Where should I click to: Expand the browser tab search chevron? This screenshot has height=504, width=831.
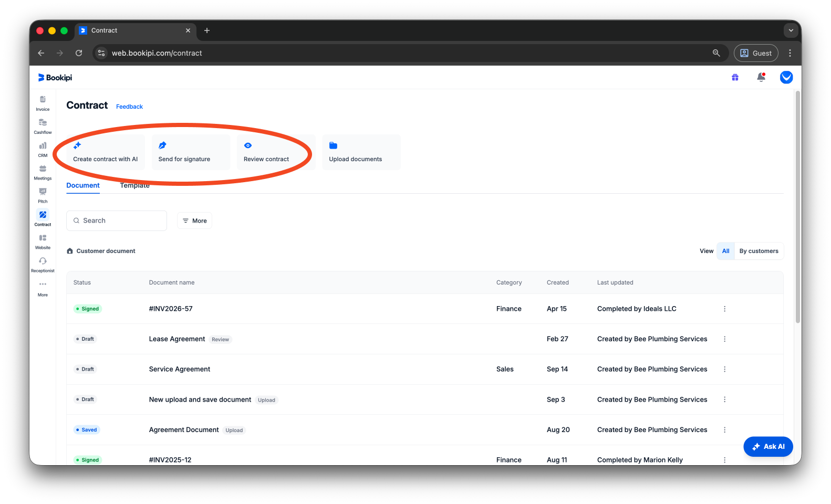[x=791, y=30]
